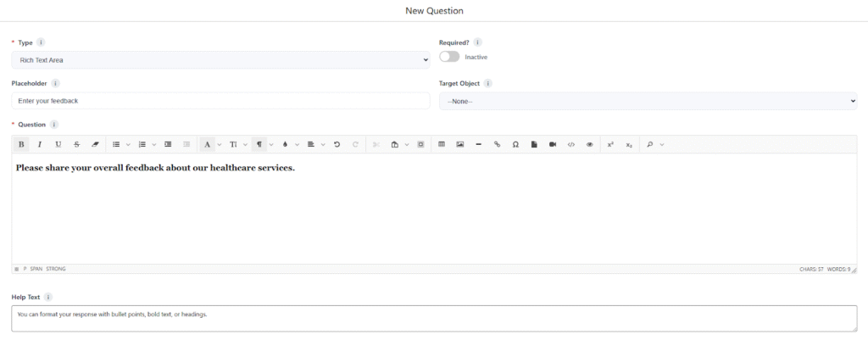The height and width of the screenshot is (340, 868).
Task: Apply strikethrough formatting
Action: pyautogui.click(x=77, y=145)
